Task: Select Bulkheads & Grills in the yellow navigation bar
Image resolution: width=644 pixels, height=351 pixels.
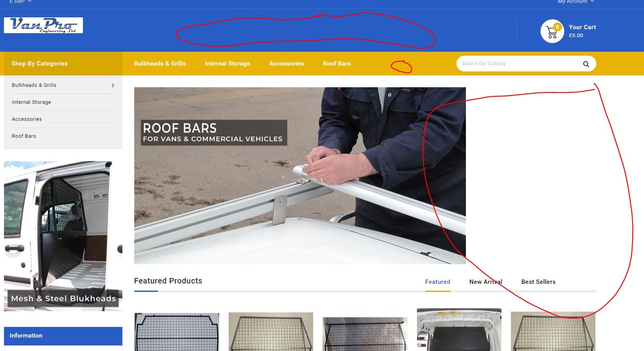Action: point(160,64)
